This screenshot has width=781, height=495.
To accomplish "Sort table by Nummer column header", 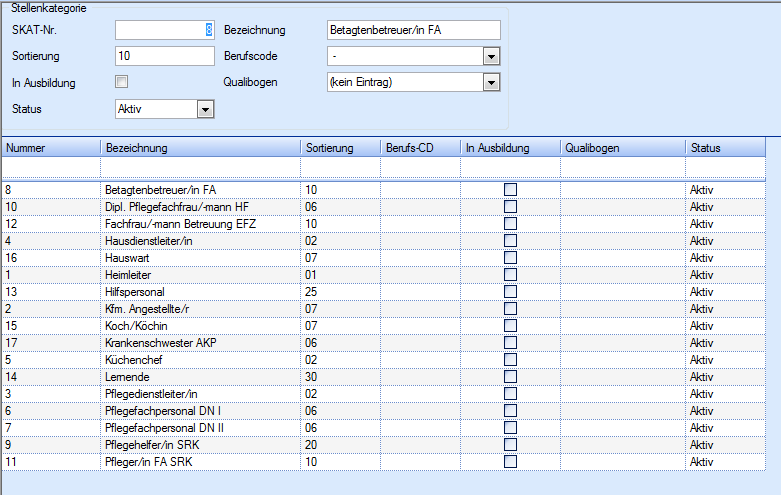I will point(51,148).
